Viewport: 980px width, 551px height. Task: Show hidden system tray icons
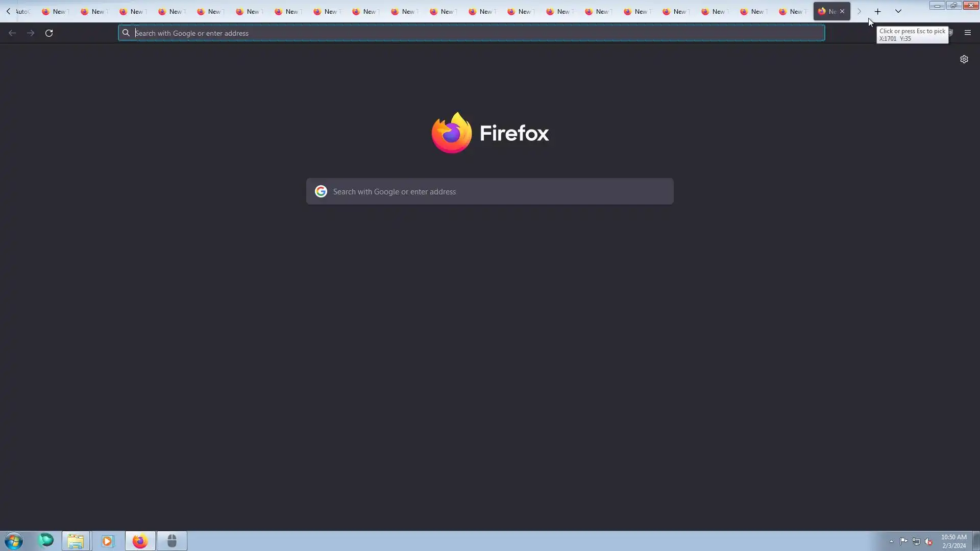tap(891, 542)
